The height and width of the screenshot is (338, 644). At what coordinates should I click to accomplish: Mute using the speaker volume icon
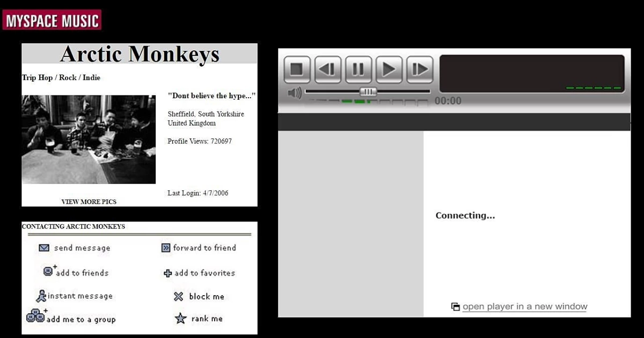(294, 93)
